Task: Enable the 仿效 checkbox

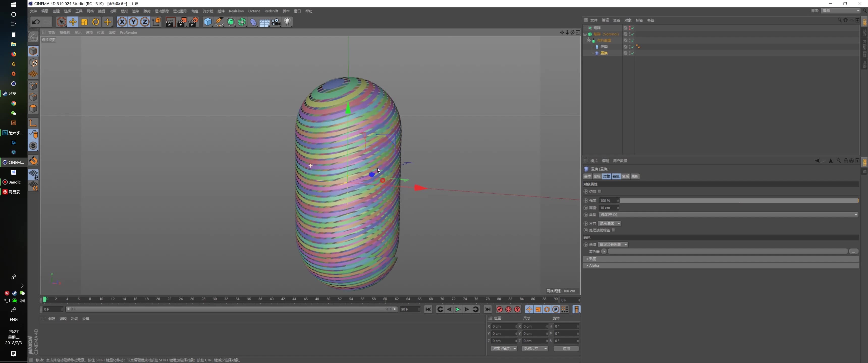Action: tap(600, 191)
